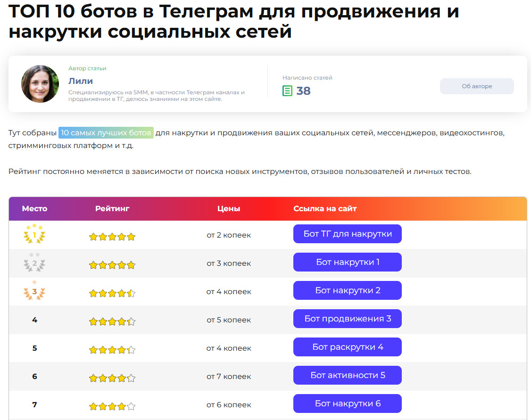Image resolution: width=531 pixels, height=420 pixels.
Task: Click the 'Автор статьи' label
Action: (x=87, y=68)
